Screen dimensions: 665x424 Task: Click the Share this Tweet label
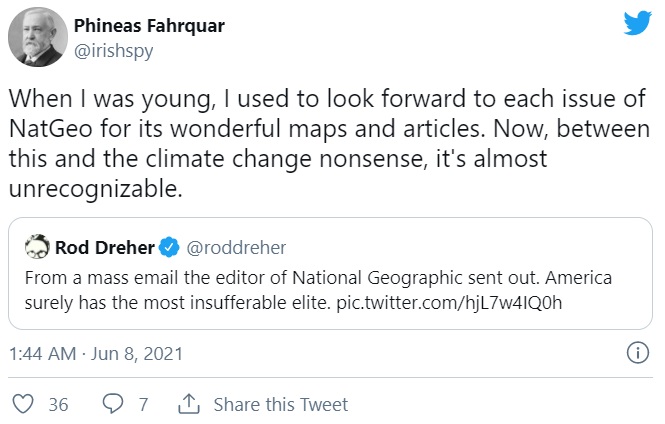coord(280,404)
